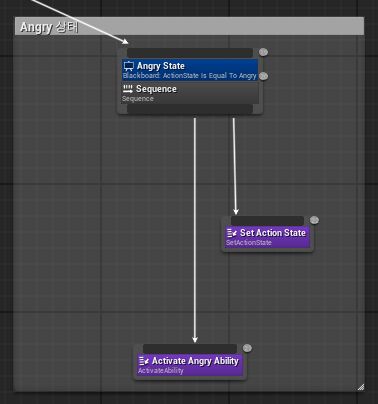Click the input pin atop Activate Angry Ability
The image size is (378, 404).
click(x=190, y=349)
